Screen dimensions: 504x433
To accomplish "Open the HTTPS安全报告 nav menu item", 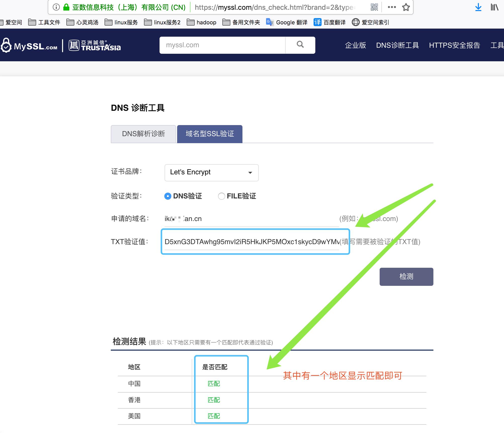I will coord(455,45).
